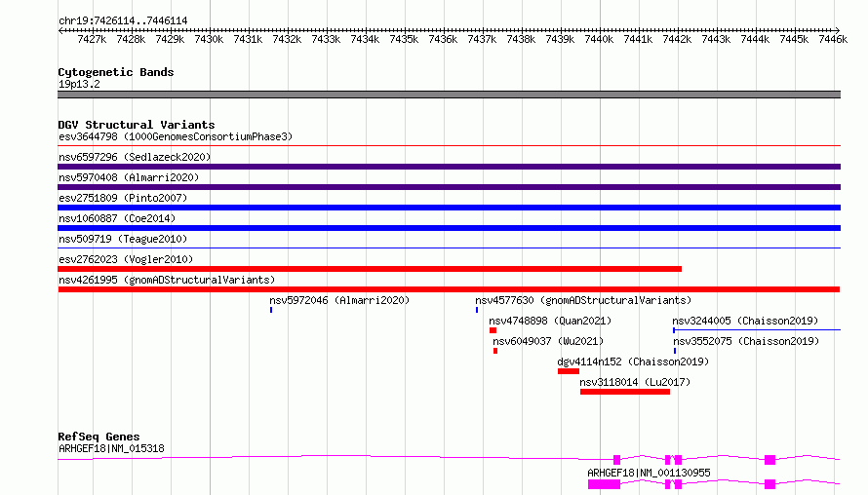
Task: Click the nsv1060887 (Coe2014) label
Action: tap(117, 218)
